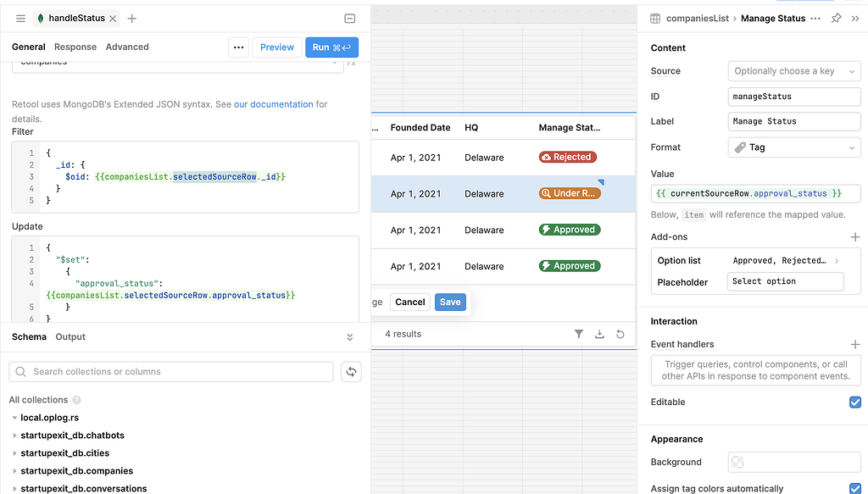Disable assign tag colors automatically
This screenshot has width=868, height=494.
[x=854, y=488]
